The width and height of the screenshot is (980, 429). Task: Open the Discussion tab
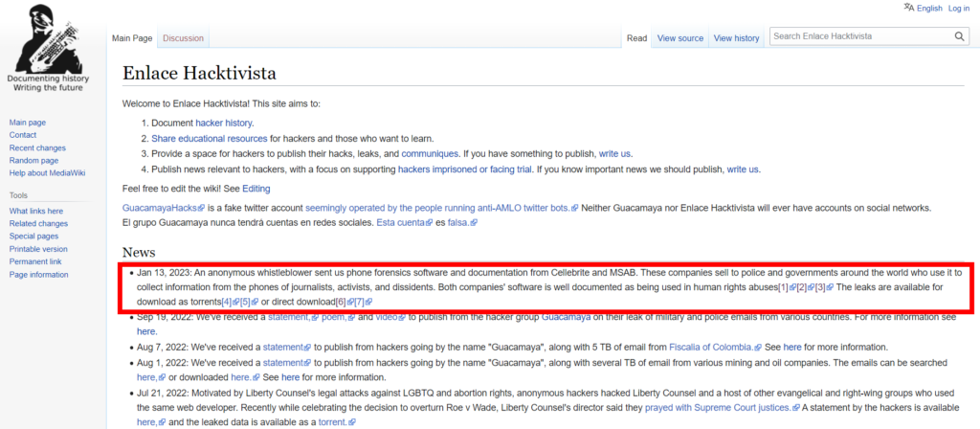pyautogui.click(x=183, y=38)
